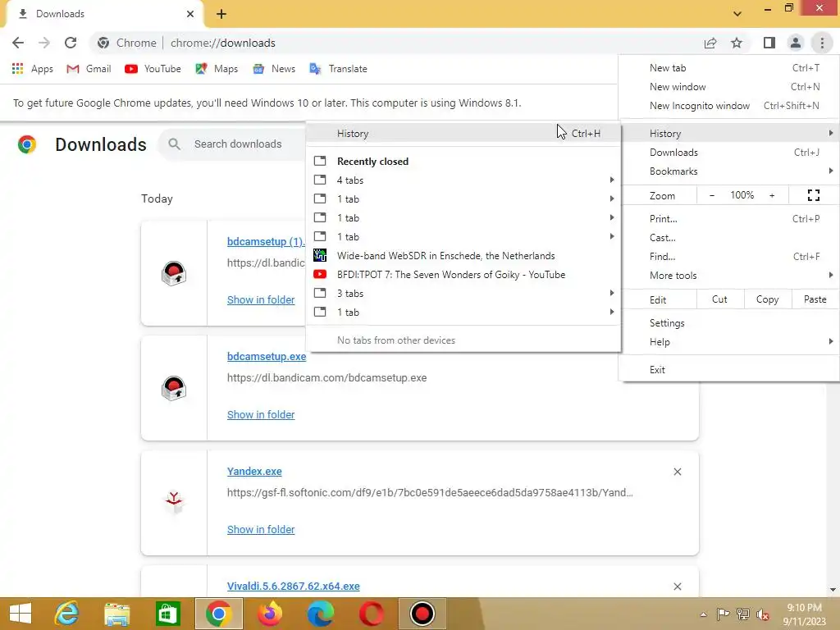Go back using the browser back arrow
The height and width of the screenshot is (630, 840).
tap(18, 43)
